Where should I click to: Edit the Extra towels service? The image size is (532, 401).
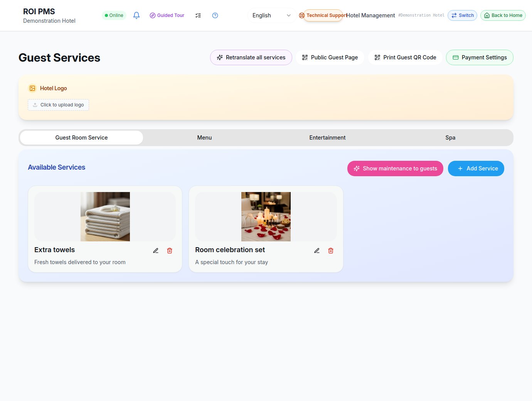pyautogui.click(x=156, y=251)
